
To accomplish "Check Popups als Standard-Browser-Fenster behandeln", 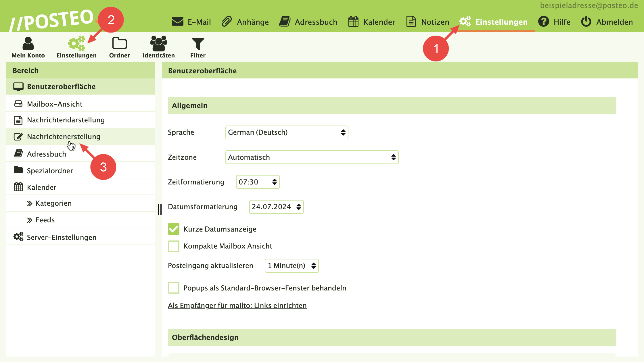I will (174, 288).
